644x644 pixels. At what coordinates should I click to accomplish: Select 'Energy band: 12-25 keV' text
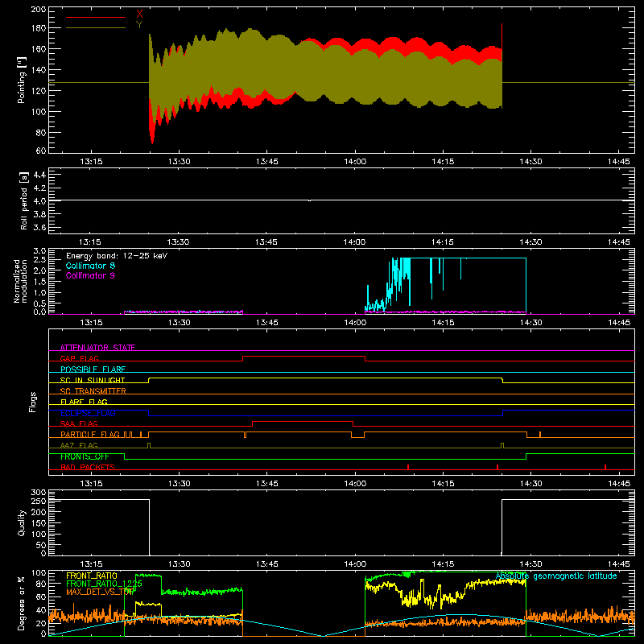coord(117,256)
